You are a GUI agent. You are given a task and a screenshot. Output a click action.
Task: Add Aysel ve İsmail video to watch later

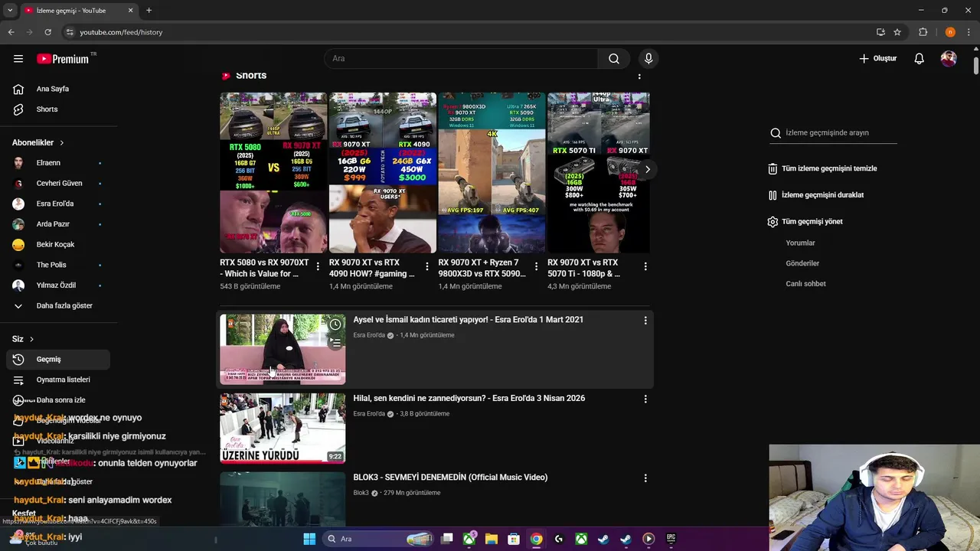pos(335,325)
